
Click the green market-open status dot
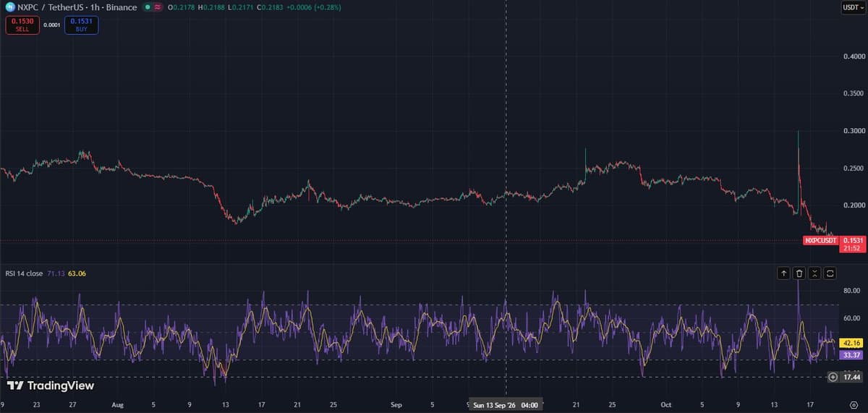coord(147,7)
